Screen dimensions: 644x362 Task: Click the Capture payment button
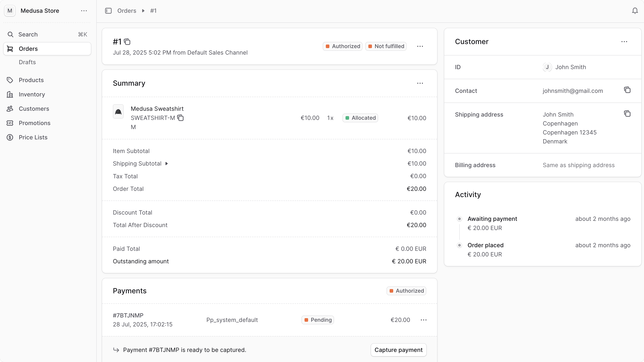399,350
